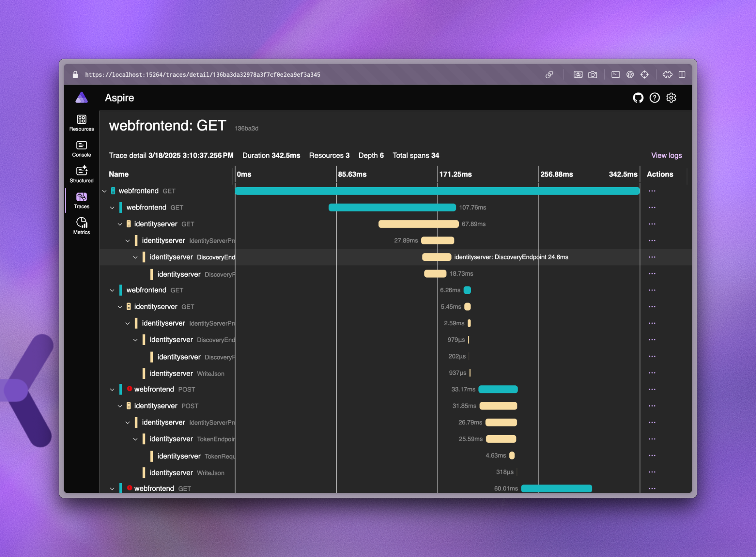Viewport: 756px width, 557px height.
Task: Select the 202µs identityserver Discovery row
Action: click(x=396, y=357)
